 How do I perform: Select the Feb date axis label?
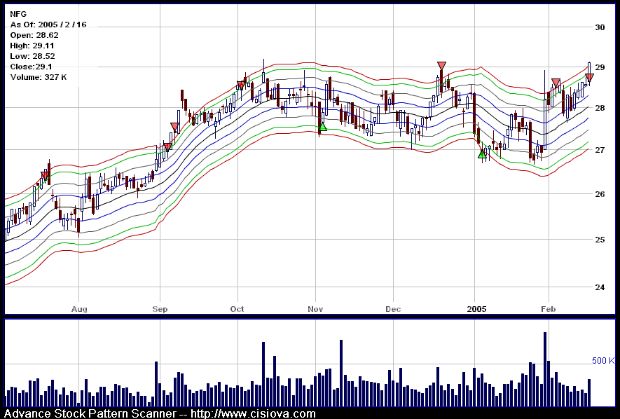pos(548,309)
